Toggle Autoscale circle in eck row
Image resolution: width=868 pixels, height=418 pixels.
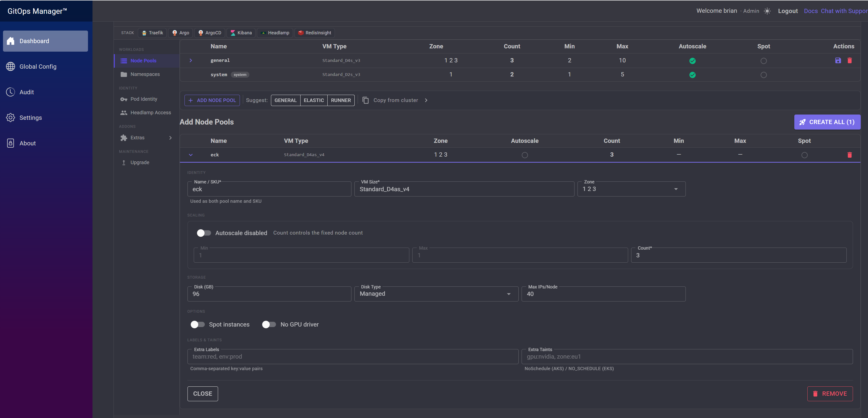pos(524,155)
